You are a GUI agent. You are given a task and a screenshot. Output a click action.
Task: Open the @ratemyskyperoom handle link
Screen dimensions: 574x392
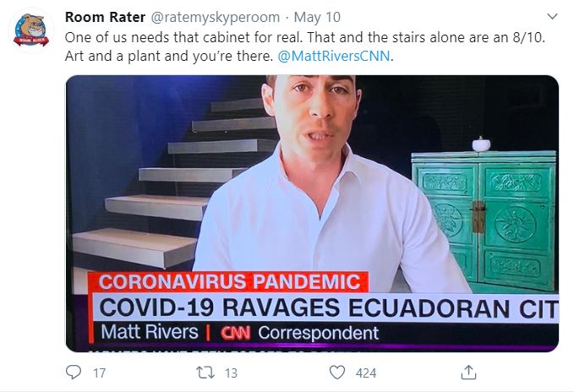(x=216, y=17)
